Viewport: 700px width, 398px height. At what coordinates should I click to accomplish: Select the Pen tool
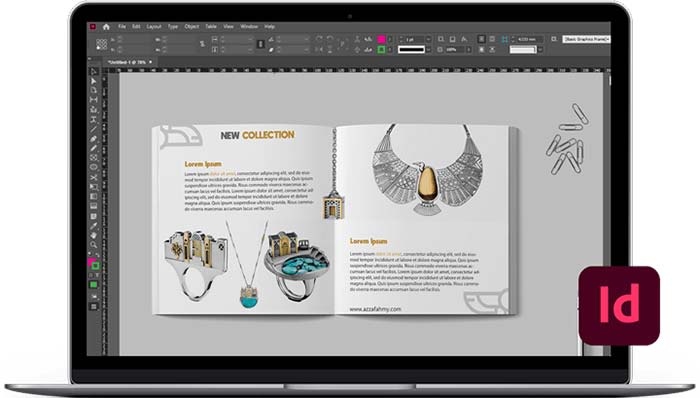93,139
